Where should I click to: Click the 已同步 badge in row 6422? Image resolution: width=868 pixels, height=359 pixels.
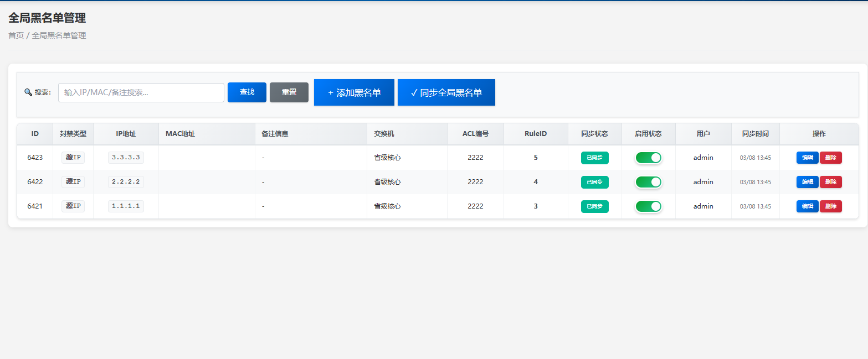point(595,181)
